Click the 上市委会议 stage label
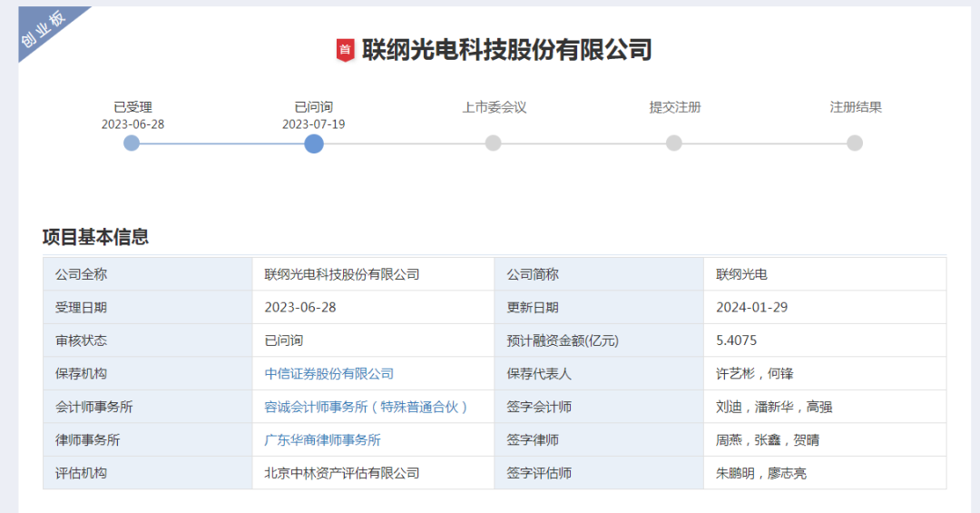Screen dimensions: 980x513 [494, 107]
